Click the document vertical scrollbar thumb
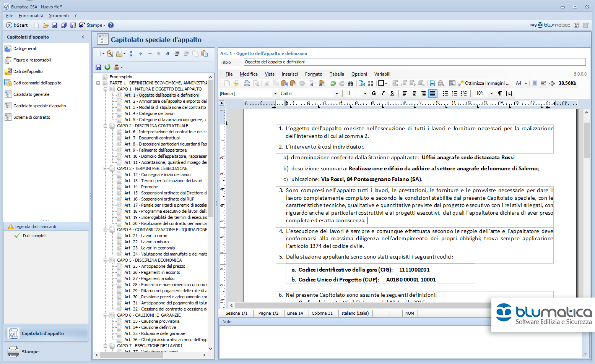The width and height of the screenshot is (595, 364). click(587, 139)
